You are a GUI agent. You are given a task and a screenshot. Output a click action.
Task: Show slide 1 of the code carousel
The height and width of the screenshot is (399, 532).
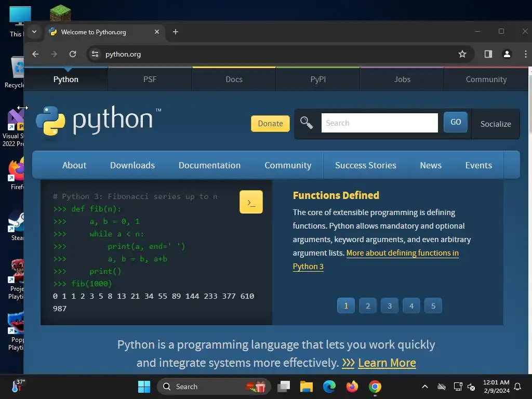click(x=345, y=305)
